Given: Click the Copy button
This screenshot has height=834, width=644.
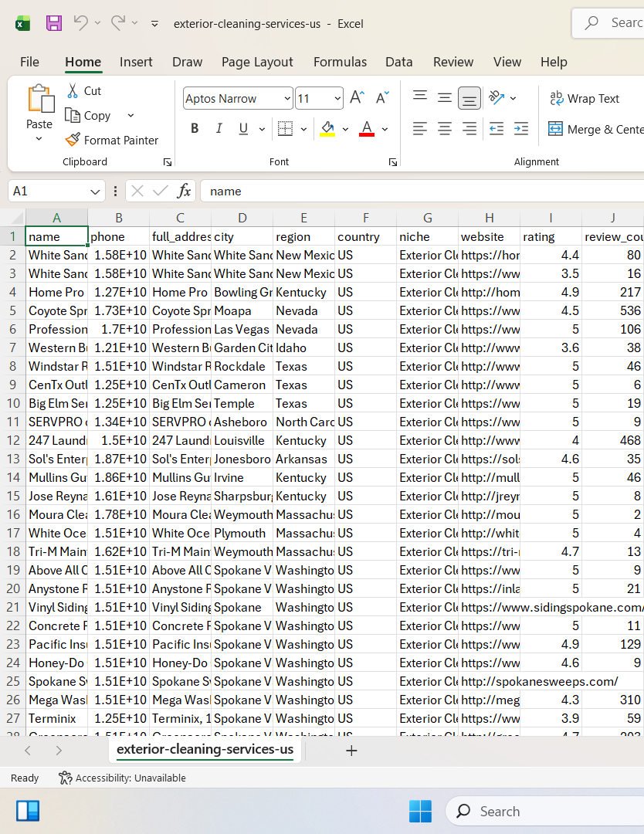Looking at the screenshot, I should pyautogui.click(x=88, y=115).
